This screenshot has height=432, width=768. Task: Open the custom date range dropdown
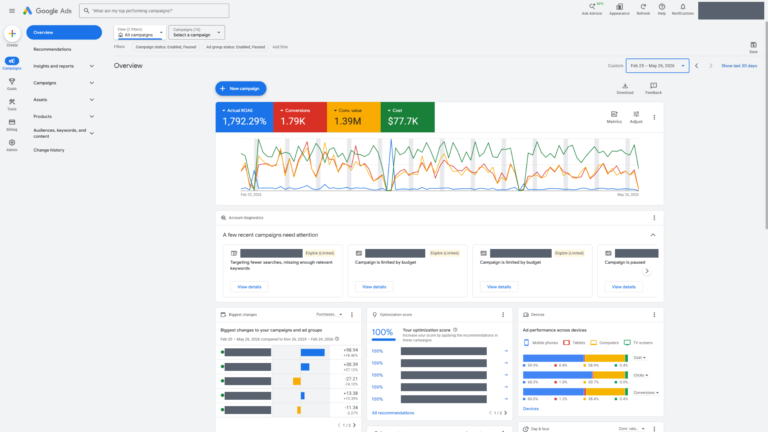(x=657, y=66)
